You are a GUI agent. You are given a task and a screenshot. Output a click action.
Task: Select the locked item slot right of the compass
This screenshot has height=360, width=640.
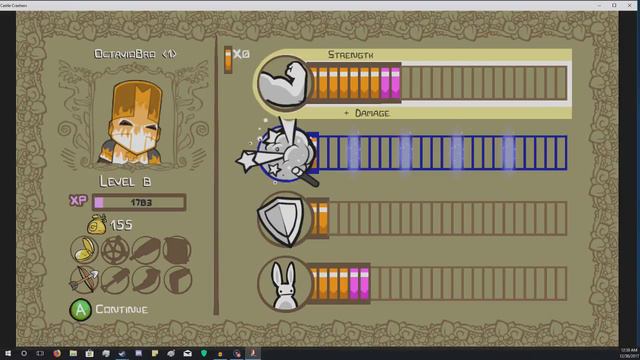point(146,250)
